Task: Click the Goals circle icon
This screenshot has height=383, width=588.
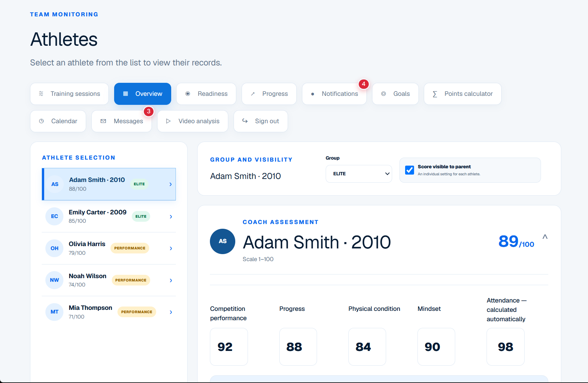Action: pyautogui.click(x=383, y=94)
